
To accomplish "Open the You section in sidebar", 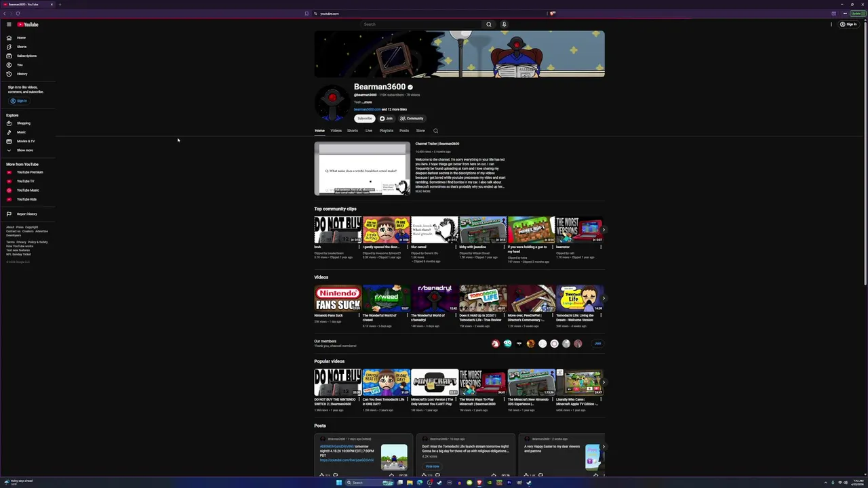I will (20, 65).
